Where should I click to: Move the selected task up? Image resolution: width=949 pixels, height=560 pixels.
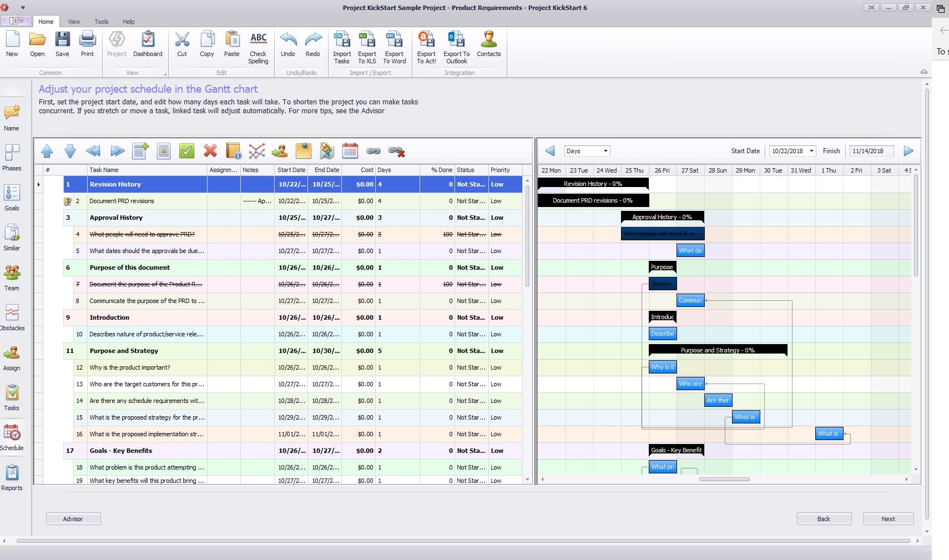click(x=47, y=150)
